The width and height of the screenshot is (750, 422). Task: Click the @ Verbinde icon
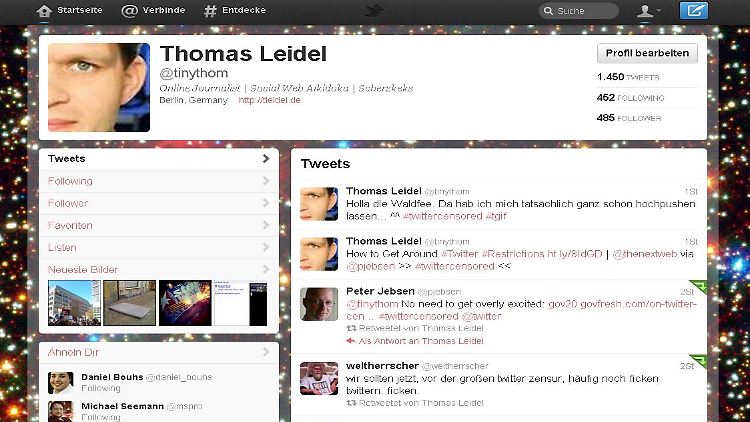click(x=129, y=11)
